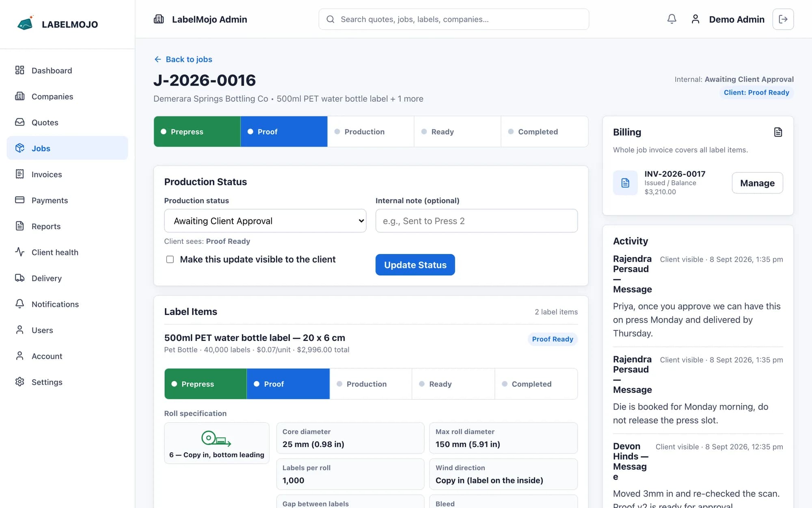Click the 'Client: Proof Ready' badge
The height and width of the screenshot is (508, 812).
756,93
